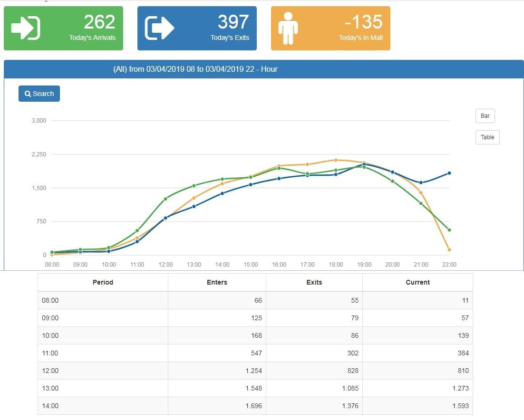Click Exits value 302 in table
The image size is (524, 420).
[353, 353]
